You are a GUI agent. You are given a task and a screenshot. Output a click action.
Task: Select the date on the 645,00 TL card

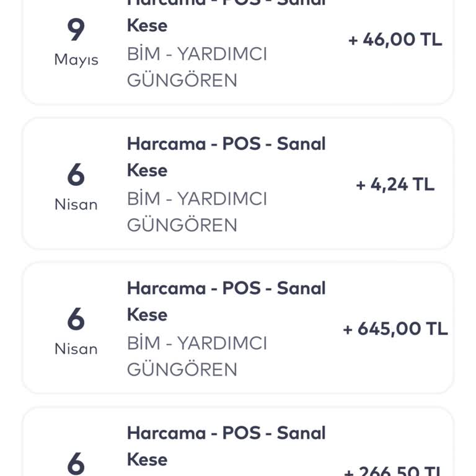pyautogui.click(x=76, y=330)
